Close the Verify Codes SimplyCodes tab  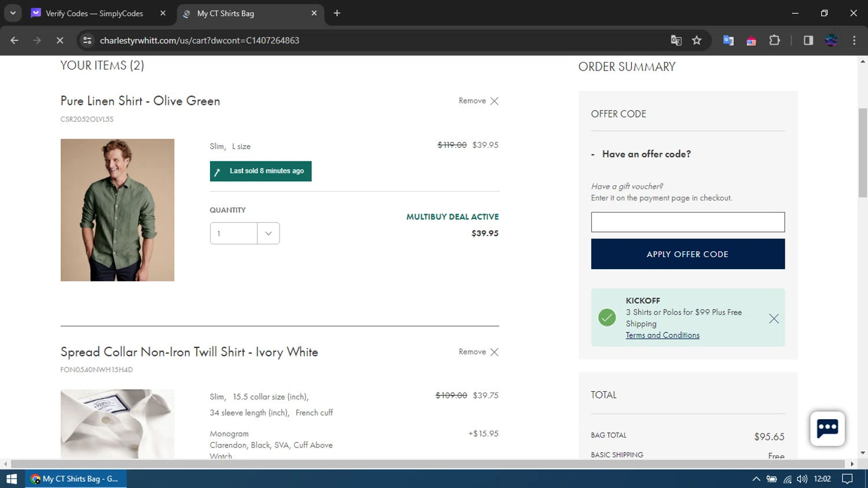coord(163,13)
